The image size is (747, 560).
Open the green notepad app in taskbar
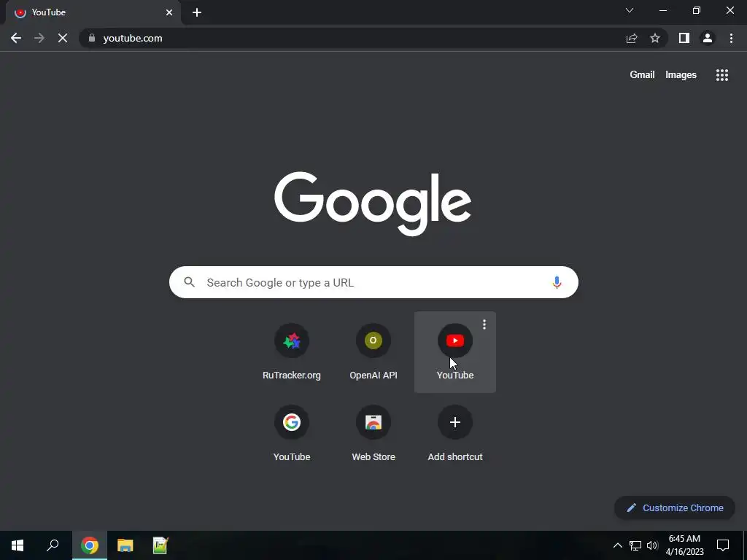(x=160, y=545)
